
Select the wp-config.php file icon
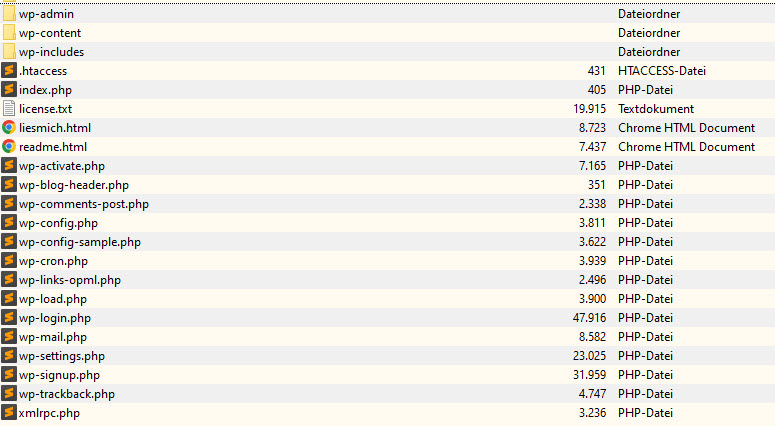8,223
